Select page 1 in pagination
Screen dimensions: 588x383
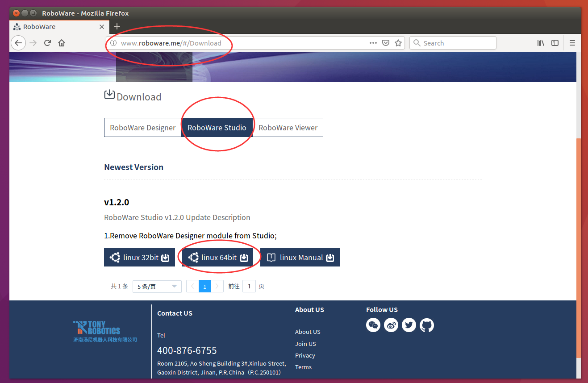pyautogui.click(x=204, y=287)
